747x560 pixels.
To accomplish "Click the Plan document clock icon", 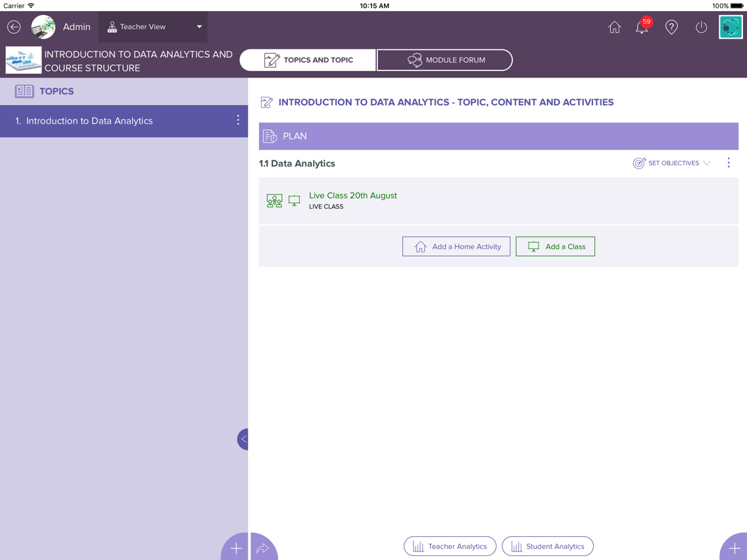I will click(270, 136).
